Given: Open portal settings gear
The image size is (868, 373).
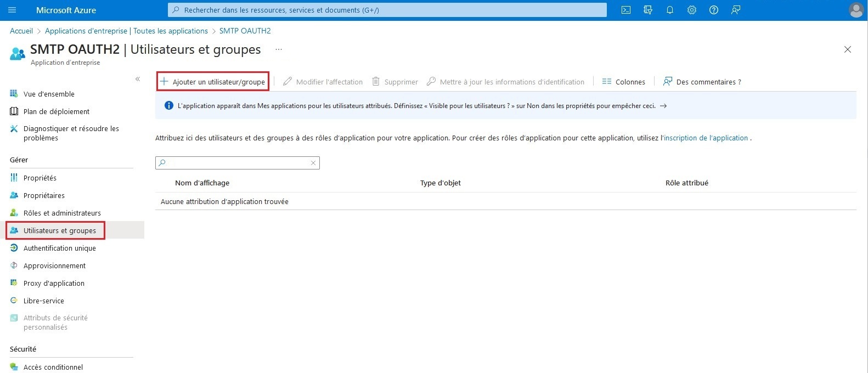Looking at the screenshot, I should click(x=692, y=10).
